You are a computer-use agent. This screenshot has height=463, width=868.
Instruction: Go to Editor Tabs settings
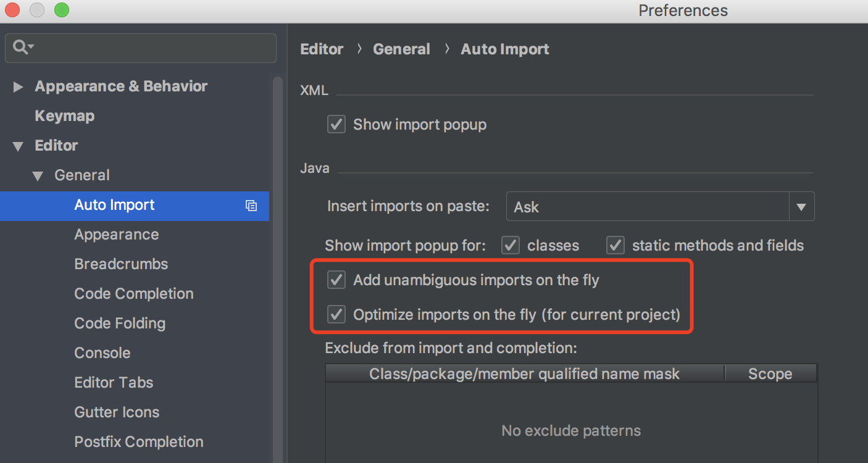(x=114, y=382)
